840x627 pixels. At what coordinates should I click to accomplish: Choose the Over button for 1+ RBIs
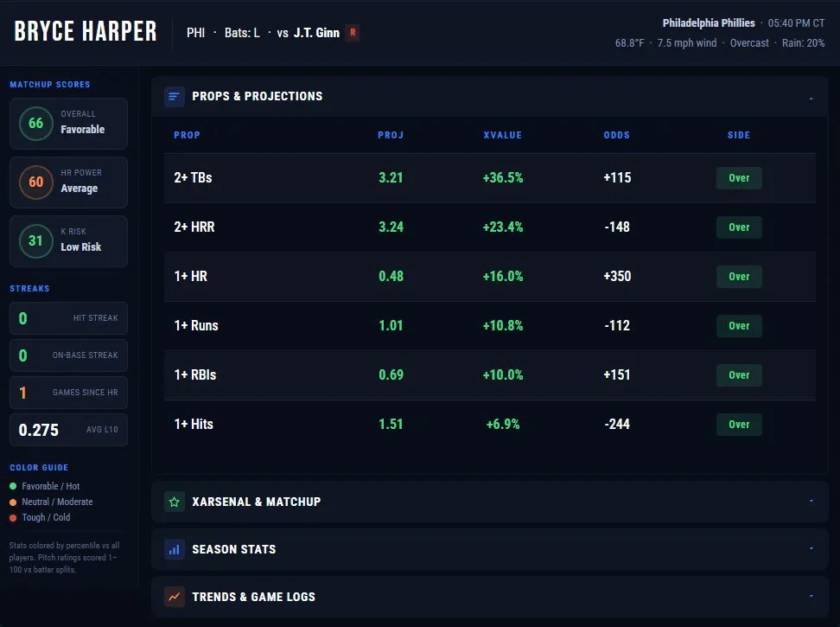[739, 375]
